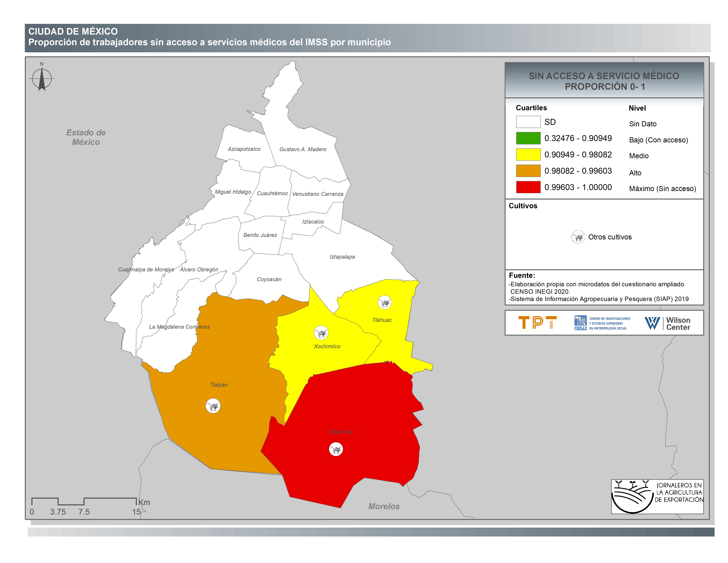Image resolution: width=728 pixels, height=563 pixels.
Task: Click the Gustavo A. Madero label
Action: 303,149
